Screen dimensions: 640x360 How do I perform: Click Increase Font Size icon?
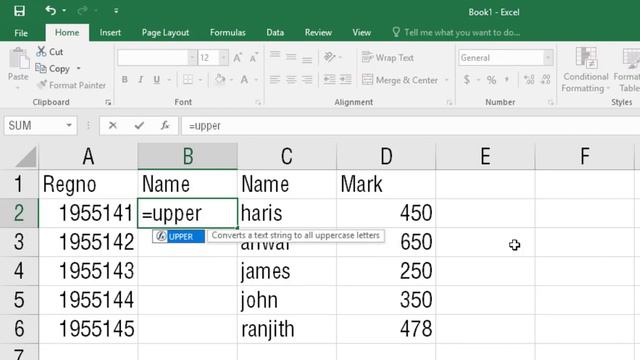coord(238,58)
